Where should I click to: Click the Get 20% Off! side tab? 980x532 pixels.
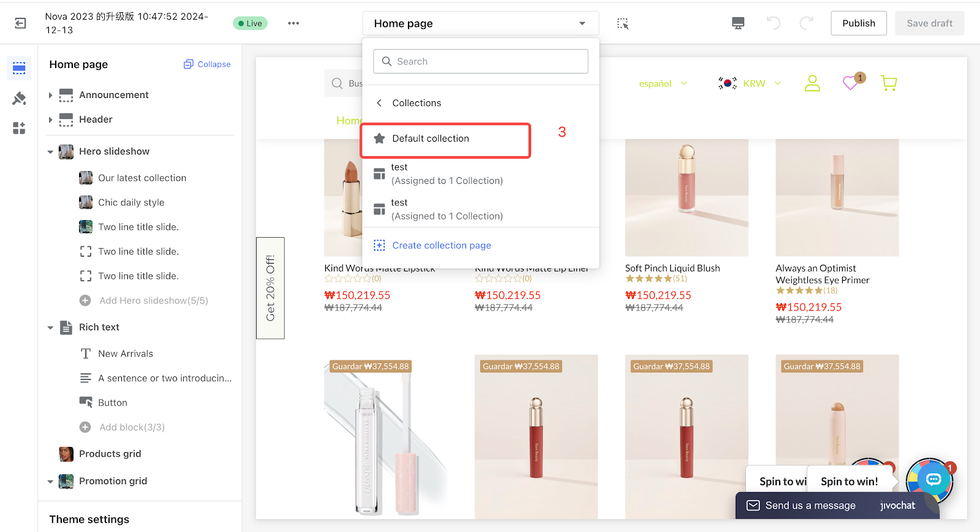270,288
